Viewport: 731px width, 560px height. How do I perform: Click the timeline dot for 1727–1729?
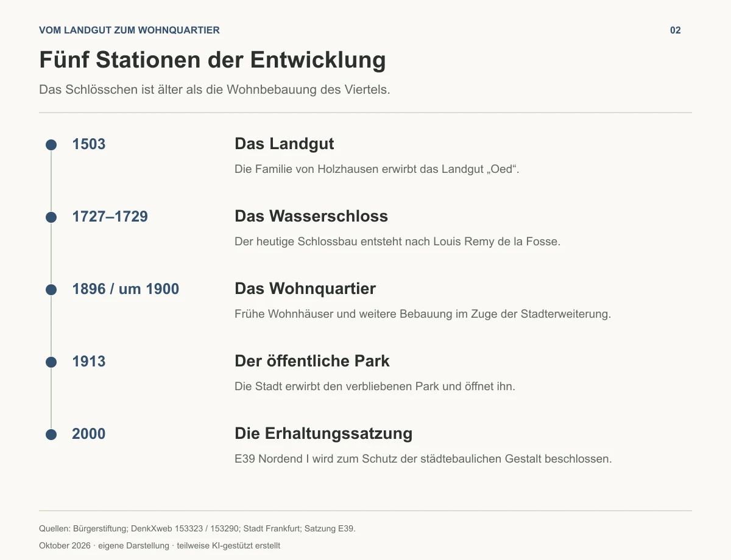coord(51,217)
